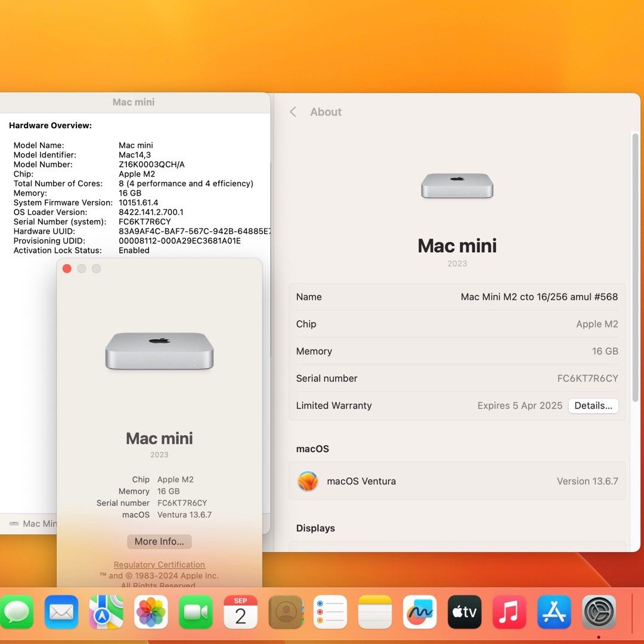
Task: Open Apple TV app in dock
Action: pyautogui.click(x=465, y=612)
